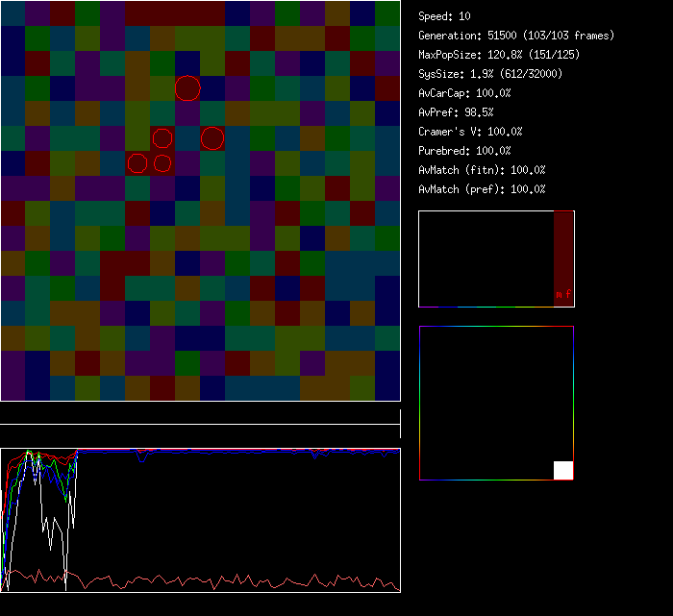Select small circle sharing the rightmost circle's row

click(162, 138)
